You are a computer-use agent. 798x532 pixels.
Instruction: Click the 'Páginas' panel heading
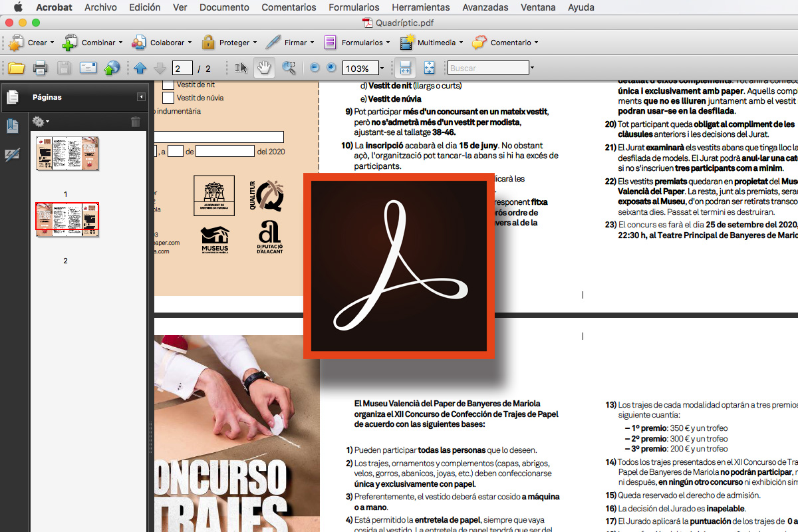click(x=47, y=97)
